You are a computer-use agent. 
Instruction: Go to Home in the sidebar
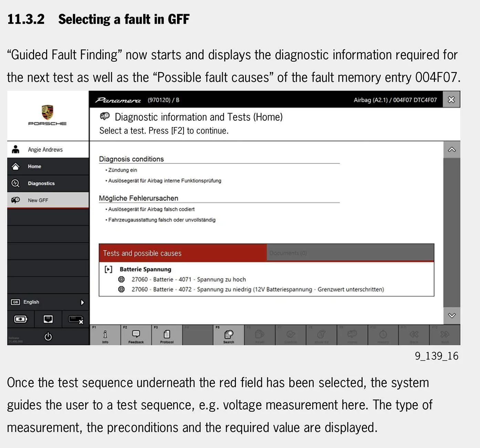48,166
